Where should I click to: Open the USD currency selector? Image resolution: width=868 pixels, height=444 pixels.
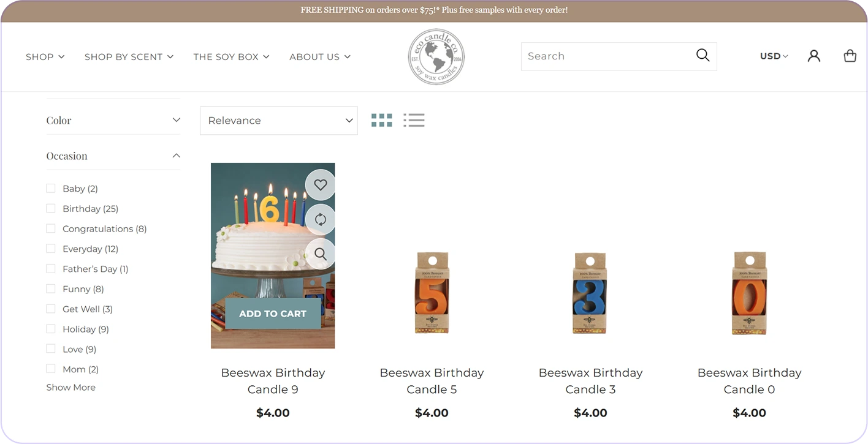774,56
